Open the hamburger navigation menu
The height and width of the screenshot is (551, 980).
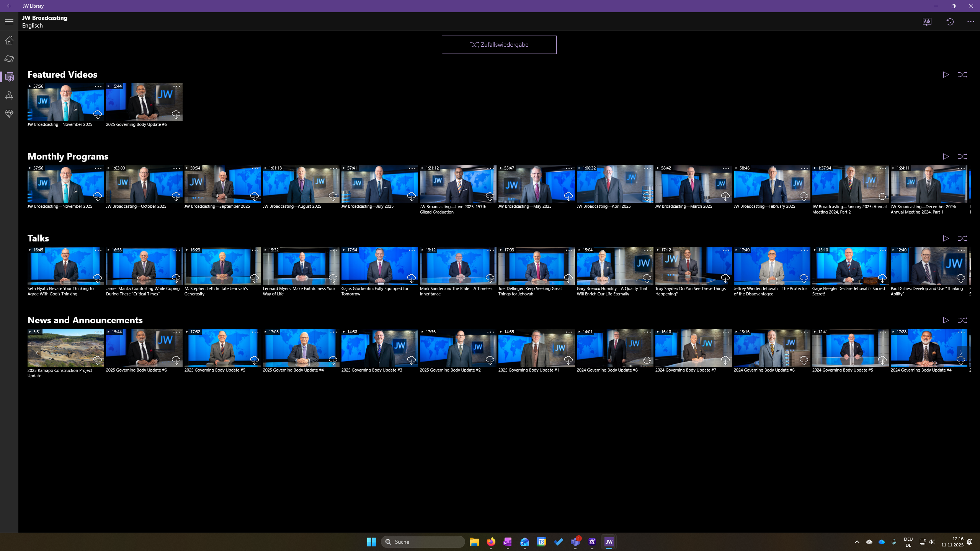pyautogui.click(x=9, y=22)
